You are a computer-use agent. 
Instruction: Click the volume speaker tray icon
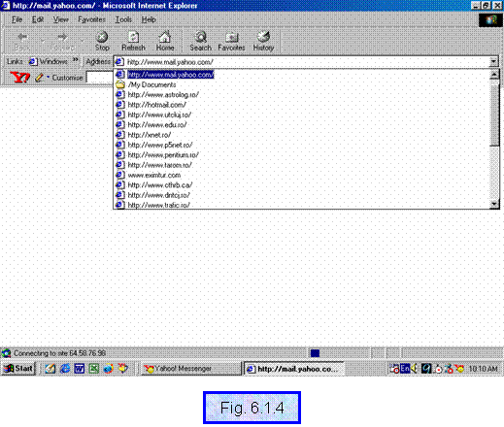coord(414,369)
